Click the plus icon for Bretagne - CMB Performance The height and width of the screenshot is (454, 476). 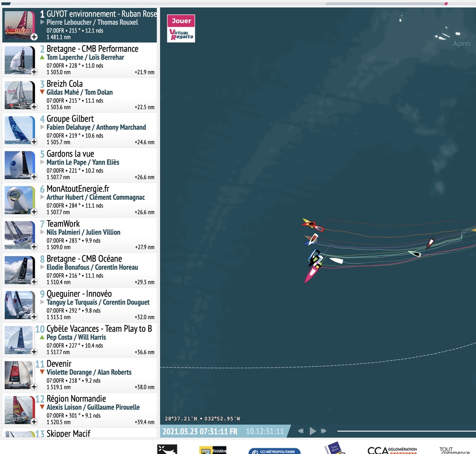tap(34, 72)
